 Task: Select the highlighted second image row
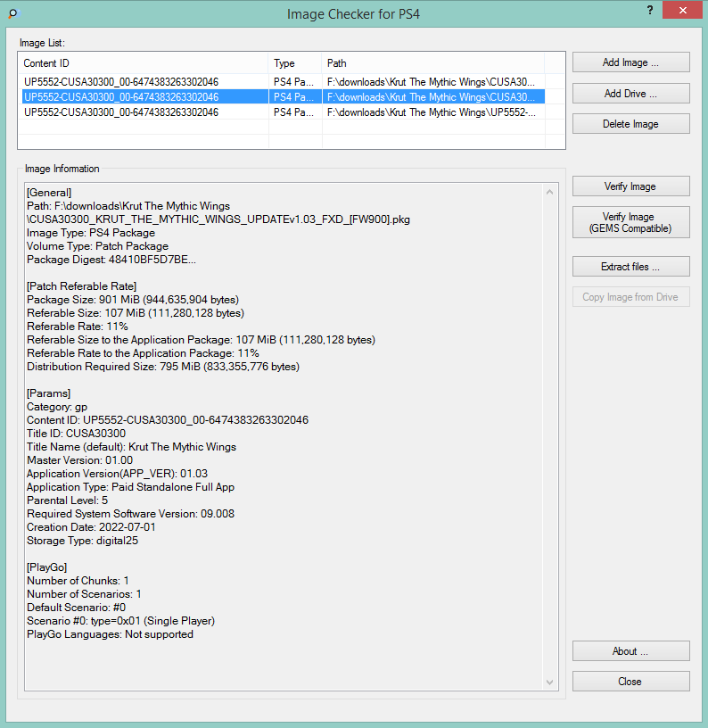pyautogui.click(x=283, y=96)
